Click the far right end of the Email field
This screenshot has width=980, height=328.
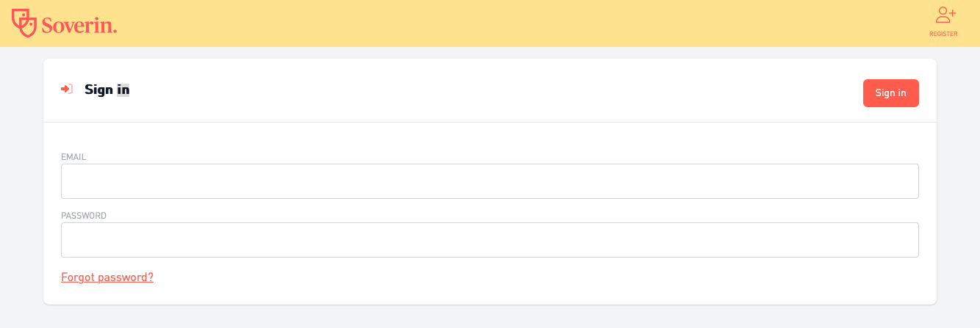coord(907,181)
